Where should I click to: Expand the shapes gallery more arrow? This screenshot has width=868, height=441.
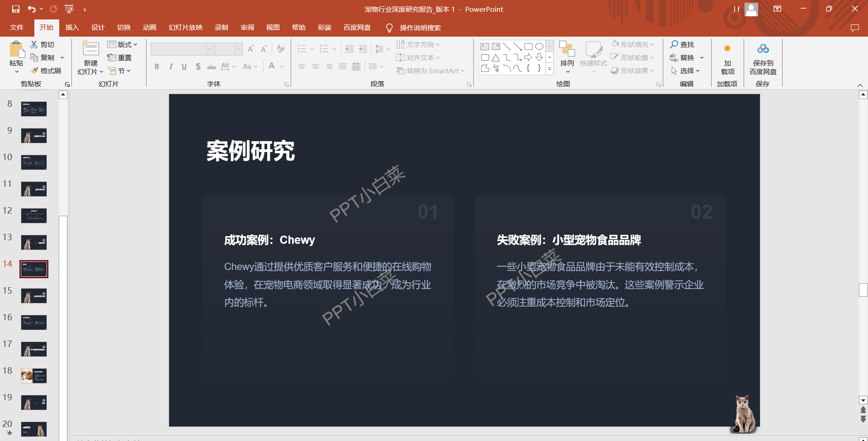[550, 69]
